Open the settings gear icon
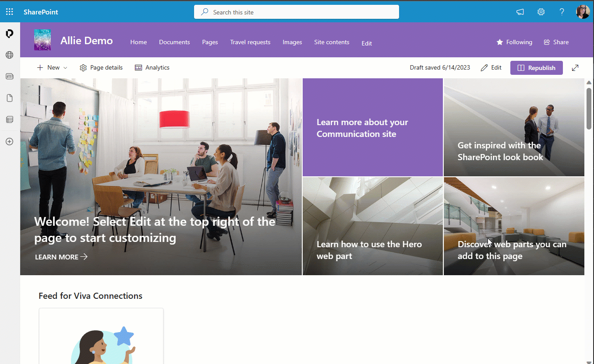Image resolution: width=594 pixels, height=364 pixels. (x=541, y=12)
